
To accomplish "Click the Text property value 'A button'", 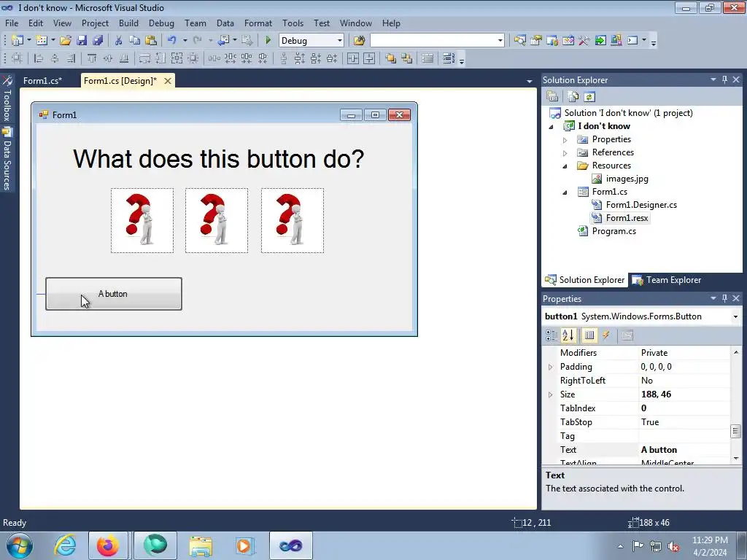I will click(659, 449).
